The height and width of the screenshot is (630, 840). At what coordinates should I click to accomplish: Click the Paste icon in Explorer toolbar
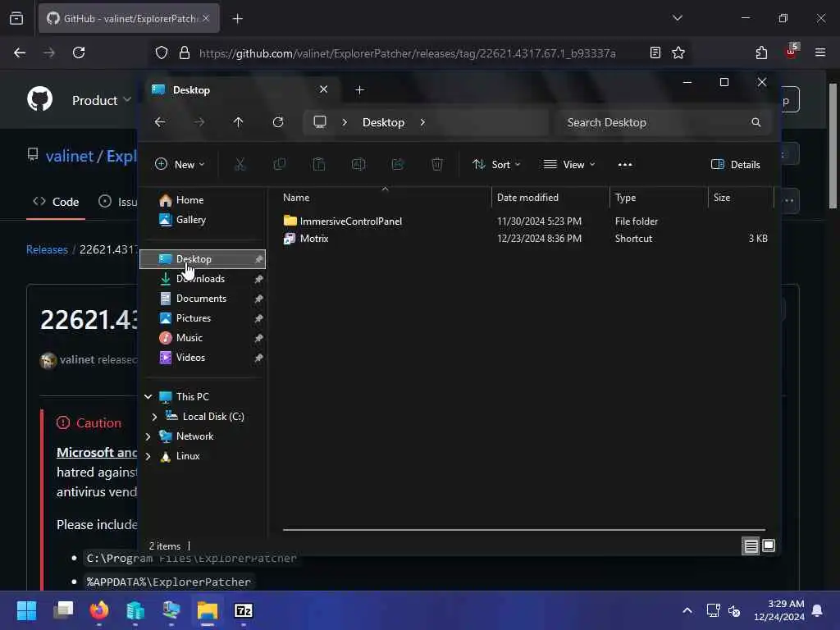(319, 164)
